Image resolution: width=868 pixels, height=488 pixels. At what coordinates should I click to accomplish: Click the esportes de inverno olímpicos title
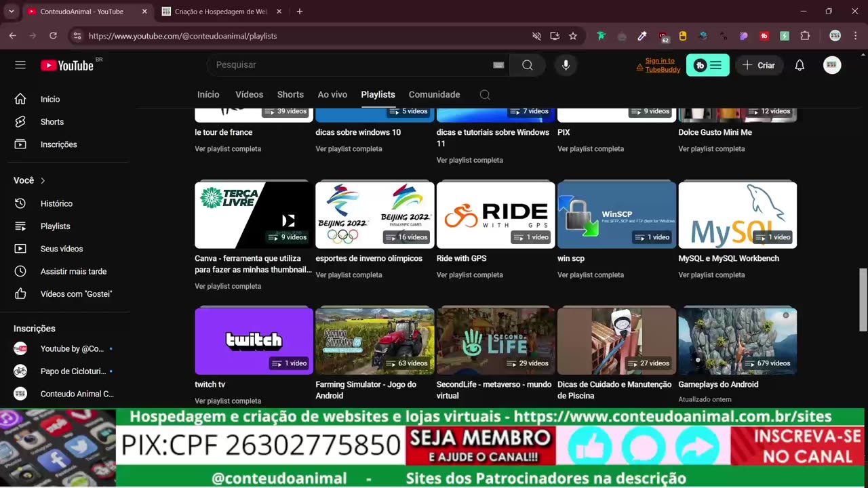point(369,258)
